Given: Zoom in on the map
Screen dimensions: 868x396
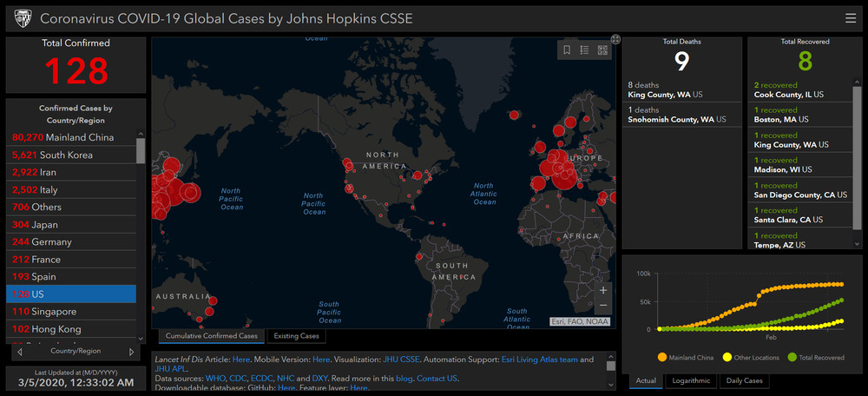Looking at the screenshot, I should point(603,289).
